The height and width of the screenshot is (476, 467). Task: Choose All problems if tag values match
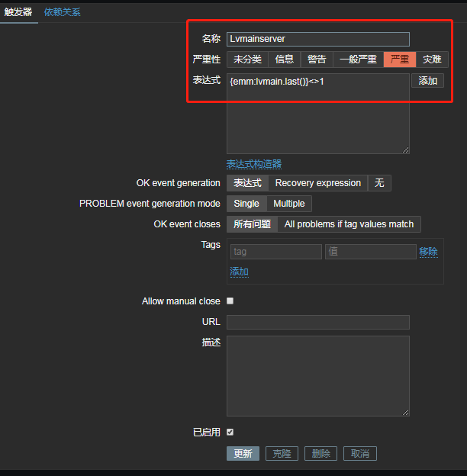[x=349, y=224]
